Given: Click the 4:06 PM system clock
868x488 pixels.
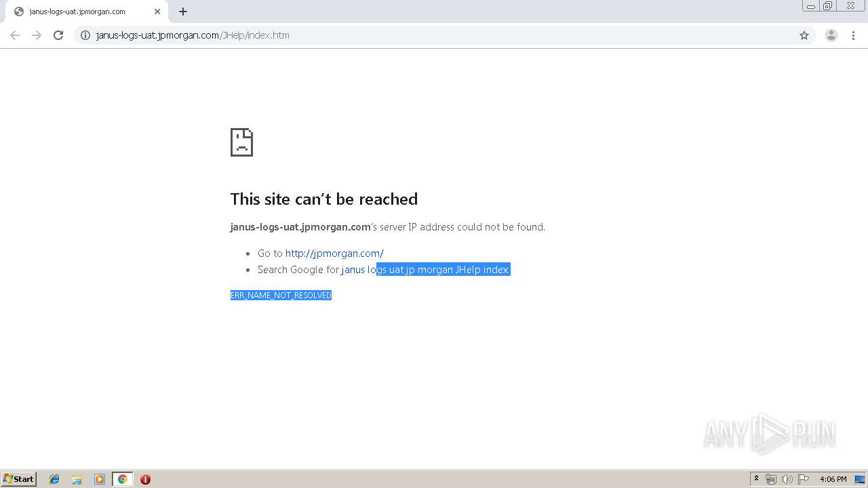Looking at the screenshot, I should point(833,479).
